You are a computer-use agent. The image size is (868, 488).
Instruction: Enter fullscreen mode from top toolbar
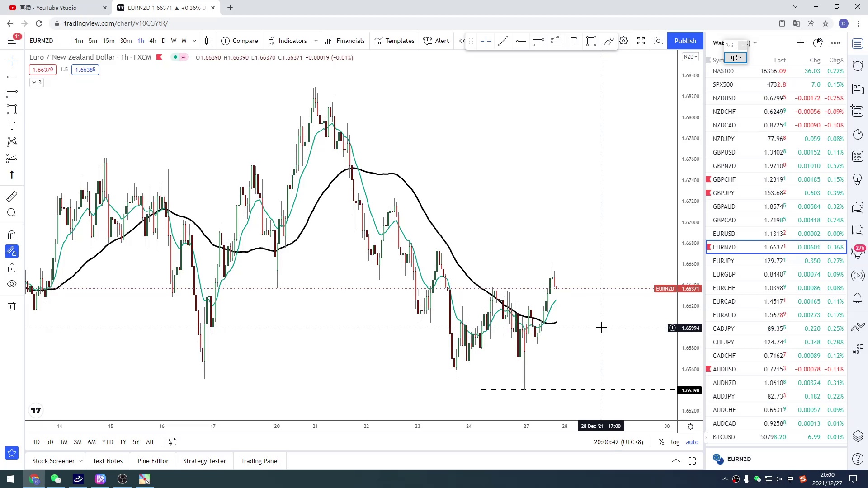(x=641, y=41)
